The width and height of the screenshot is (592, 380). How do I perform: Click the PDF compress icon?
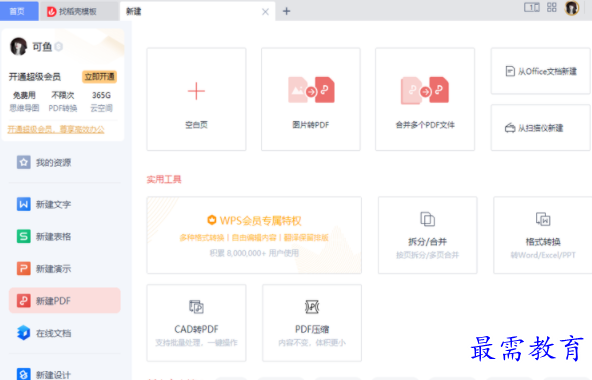click(x=312, y=307)
